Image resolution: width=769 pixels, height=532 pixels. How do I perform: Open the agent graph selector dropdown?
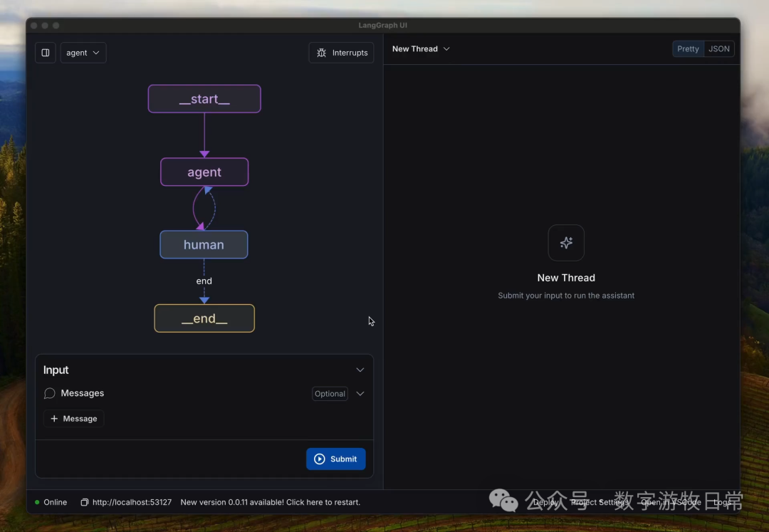(83, 53)
